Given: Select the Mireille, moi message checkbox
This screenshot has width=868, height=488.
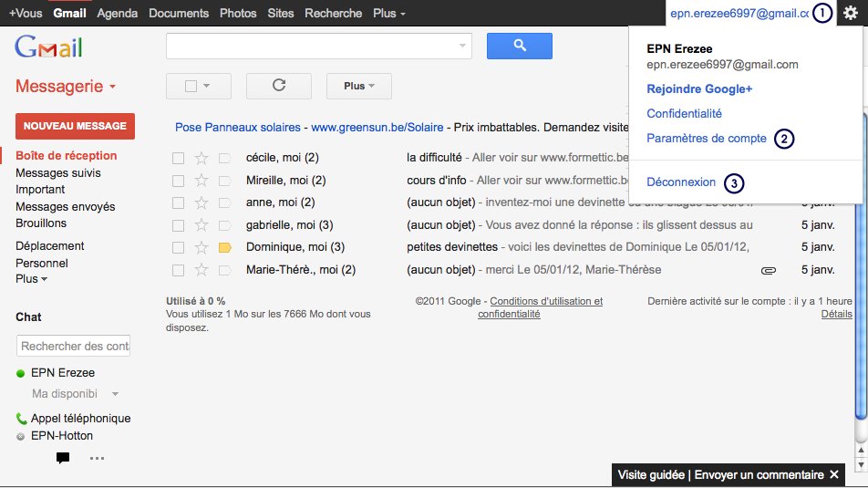Looking at the screenshot, I should pos(179,182).
